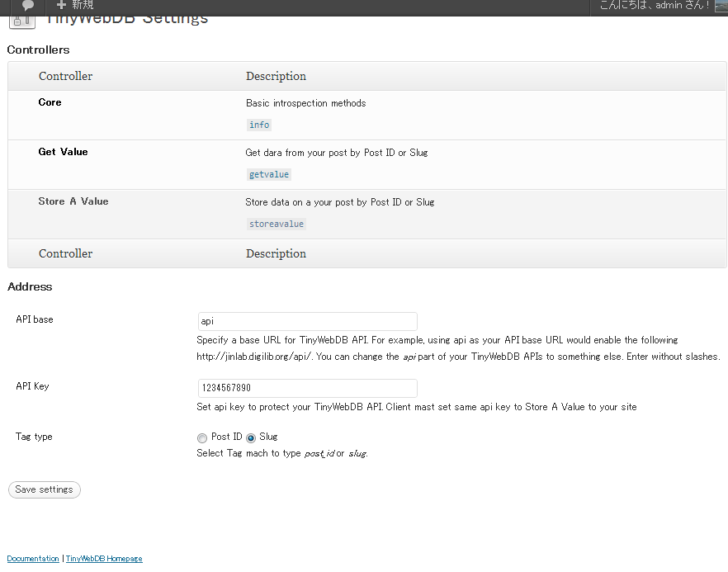Click the Tag type label
This screenshot has height=572, width=728.
(34, 437)
